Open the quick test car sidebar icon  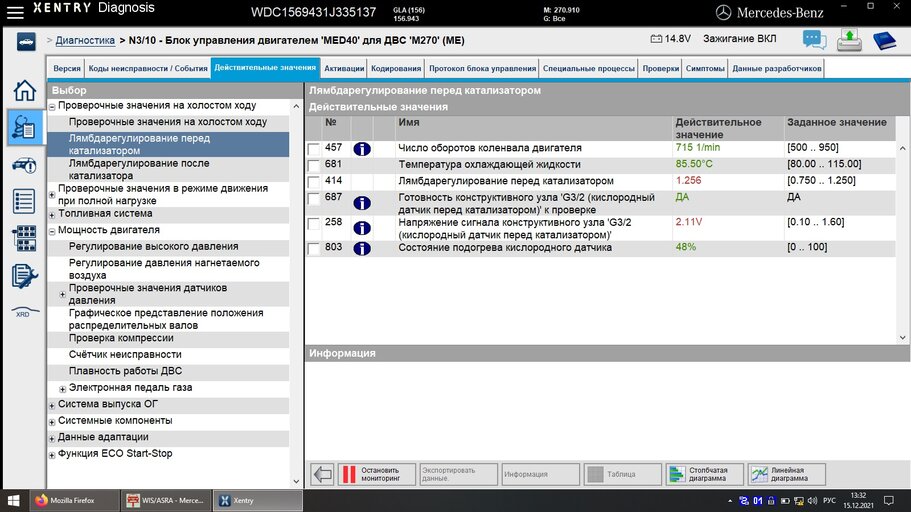(x=24, y=166)
